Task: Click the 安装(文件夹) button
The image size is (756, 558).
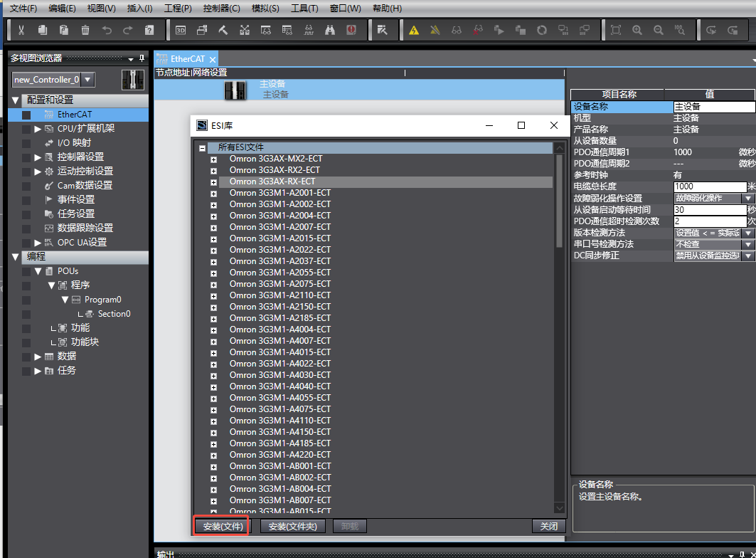Action: click(293, 527)
